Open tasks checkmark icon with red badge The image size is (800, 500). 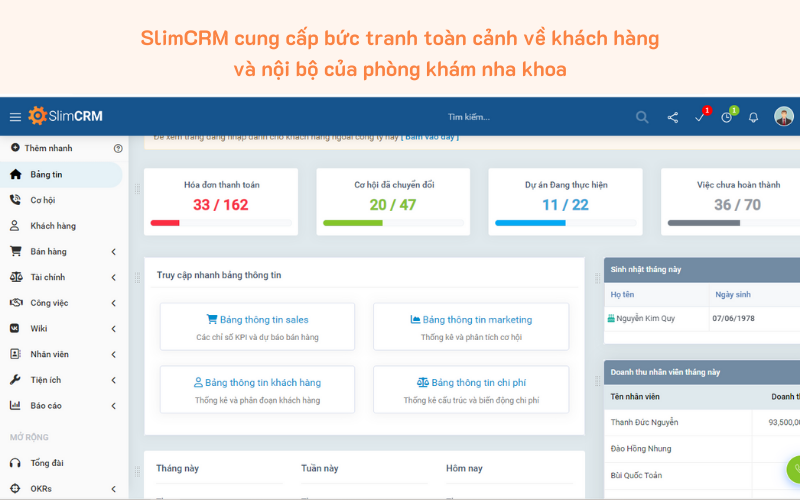(700, 117)
